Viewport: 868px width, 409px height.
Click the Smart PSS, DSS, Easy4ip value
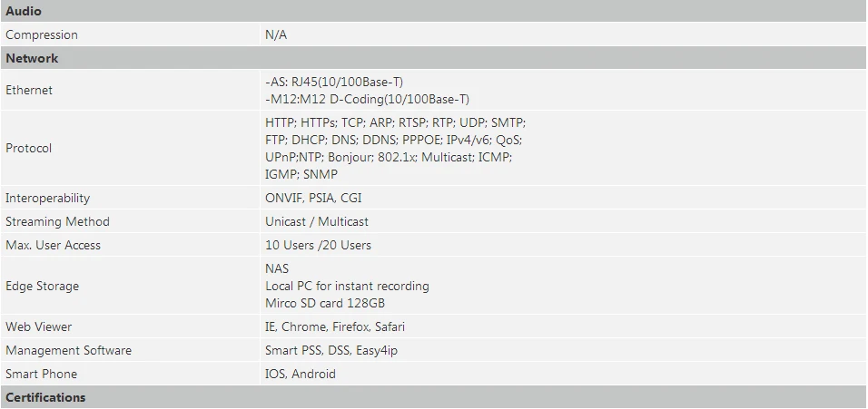(331, 350)
